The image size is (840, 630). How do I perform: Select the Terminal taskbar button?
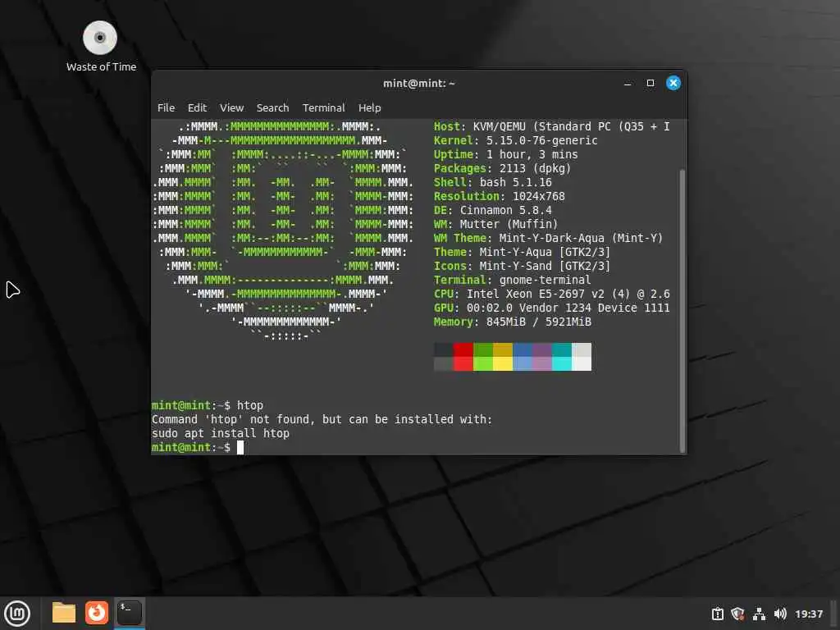[x=129, y=613]
